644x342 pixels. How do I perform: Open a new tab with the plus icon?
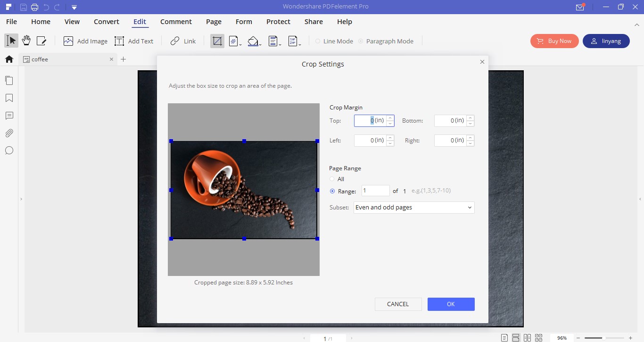[x=124, y=59]
